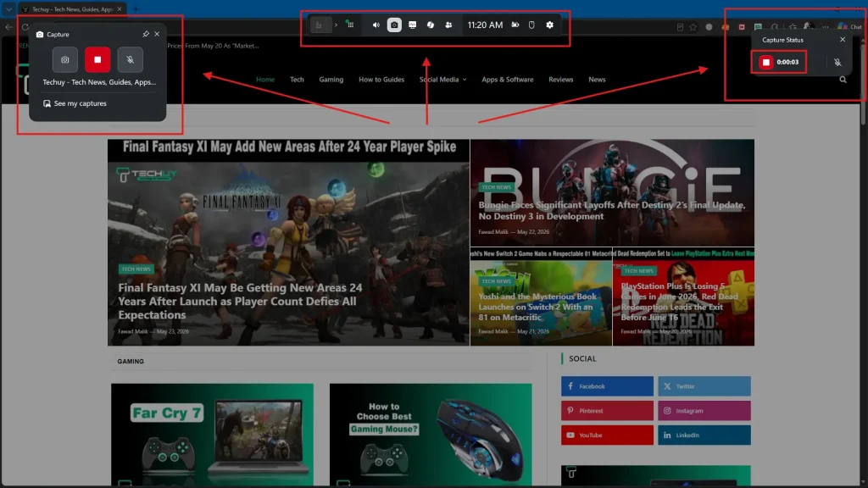Open the Tech menu item
The width and height of the screenshot is (868, 488).
click(297, 79)
